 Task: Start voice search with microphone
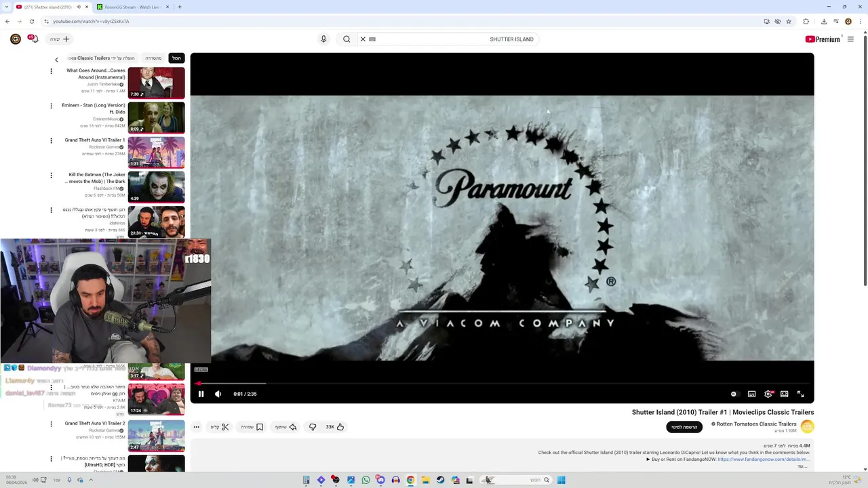[x=323, y=39]
